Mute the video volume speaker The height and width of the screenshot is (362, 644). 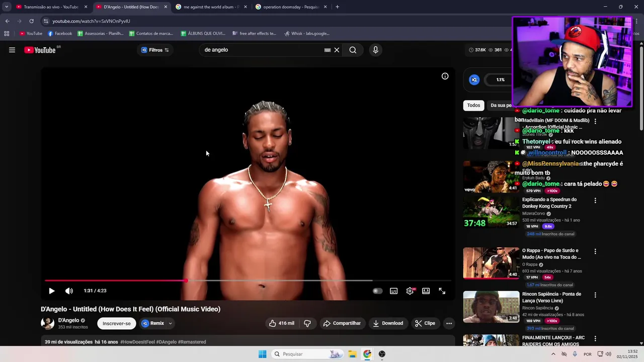click(69, 291)
